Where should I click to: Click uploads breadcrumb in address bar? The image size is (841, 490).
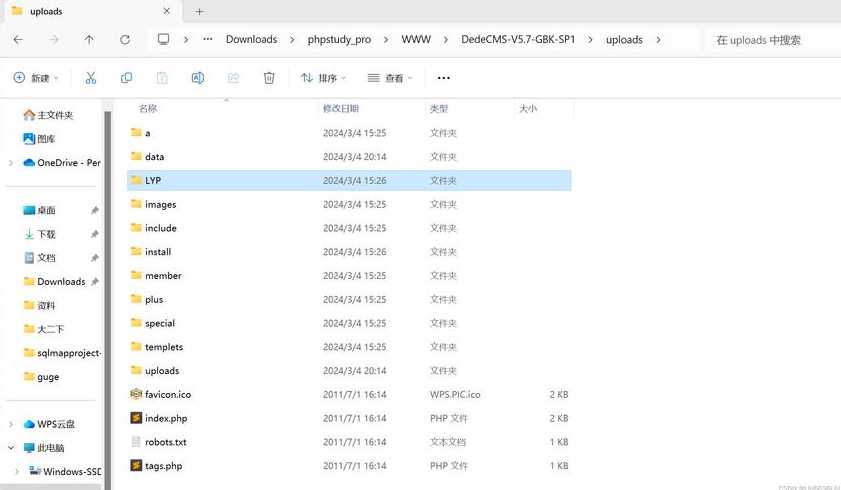624,40
